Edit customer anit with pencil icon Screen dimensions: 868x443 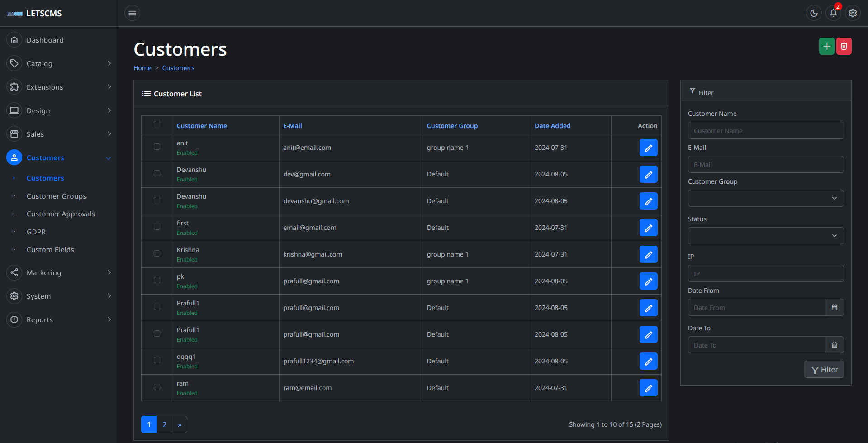point(648,148)
